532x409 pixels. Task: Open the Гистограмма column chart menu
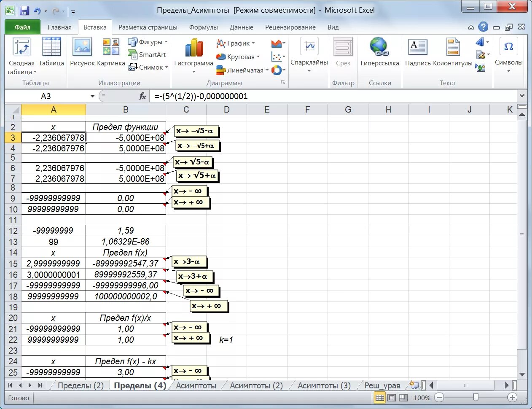pyautogui.click(x=193, y=56)
